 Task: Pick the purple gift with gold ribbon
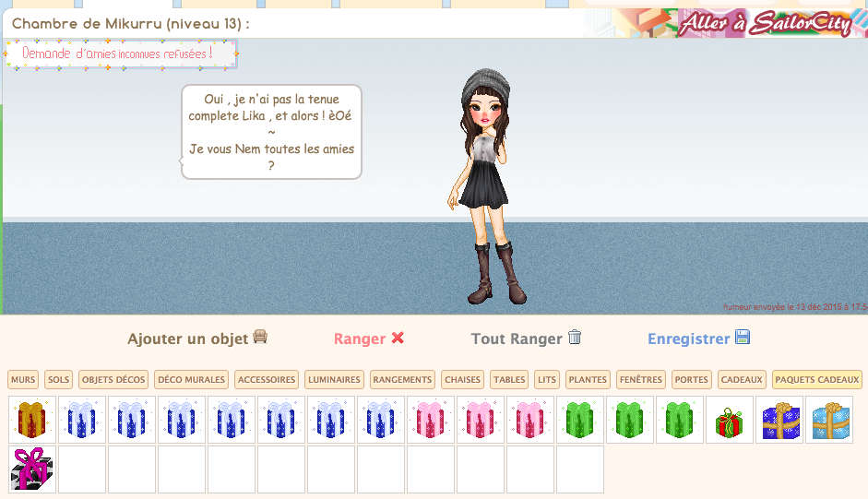[x=779, y=420]
